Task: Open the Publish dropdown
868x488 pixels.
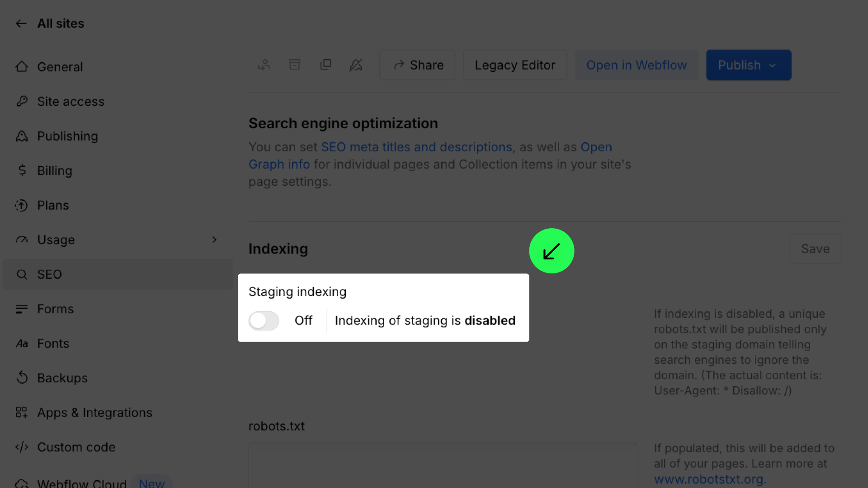Action: tap(748, 65)
